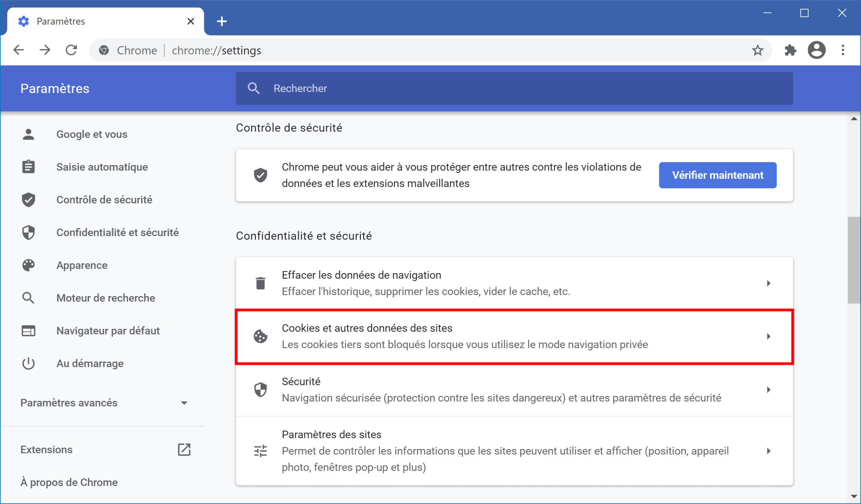Select Apparence in the sidebar

coord(82,265)
